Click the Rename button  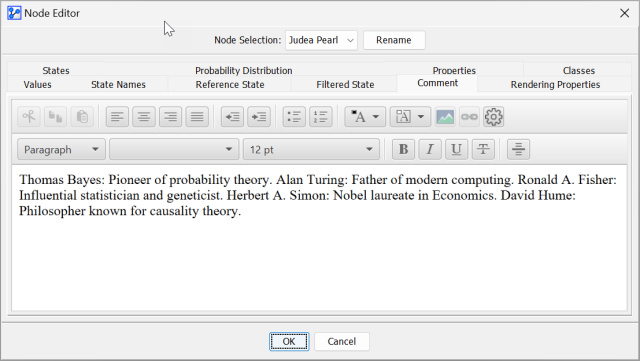394,40
